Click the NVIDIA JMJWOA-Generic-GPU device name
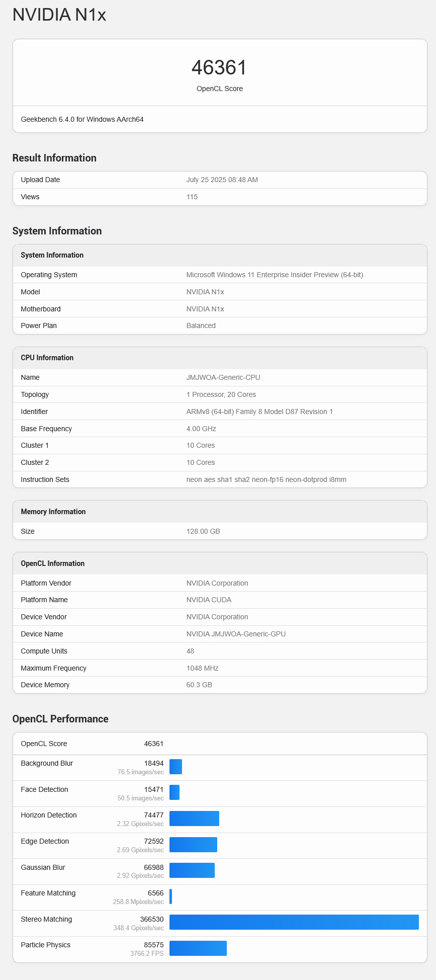The image size is (436, 980). click(236, 634)
